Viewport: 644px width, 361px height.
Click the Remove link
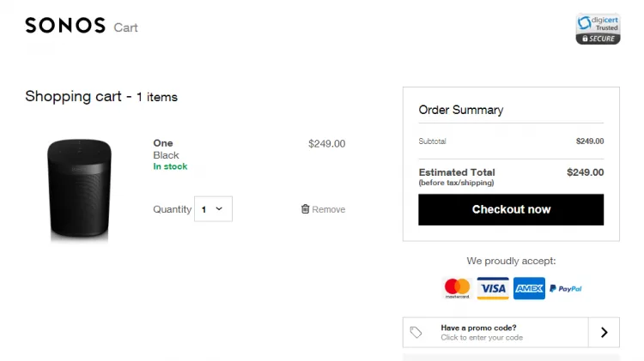(x=329, y=209)
